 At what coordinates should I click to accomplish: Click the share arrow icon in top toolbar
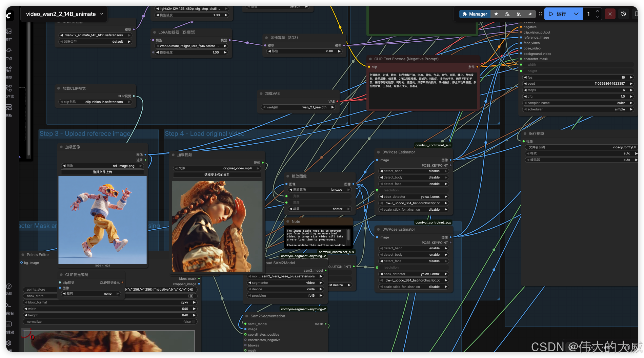530,14
